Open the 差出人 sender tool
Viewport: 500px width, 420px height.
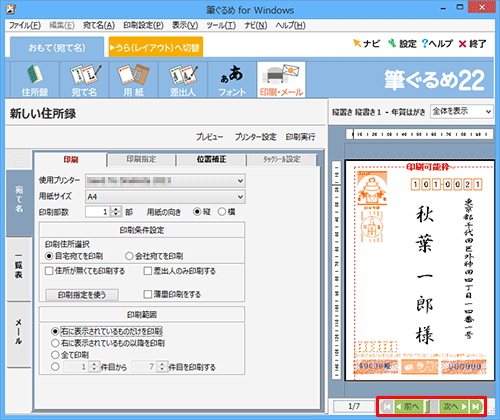(183, 80)
